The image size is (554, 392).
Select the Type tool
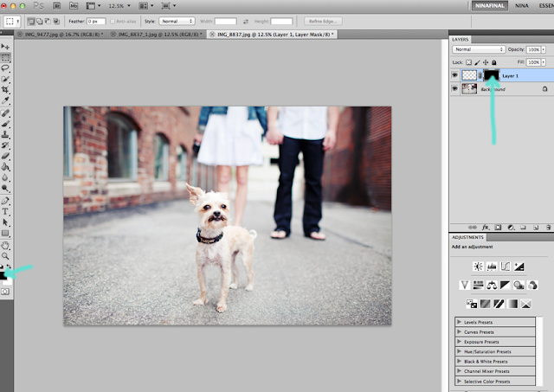pos(5,211)
